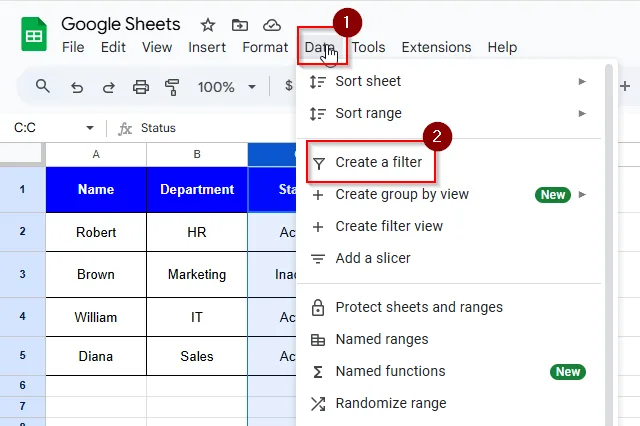Expand the Sort sheet submenu arrow

point(582,82)
